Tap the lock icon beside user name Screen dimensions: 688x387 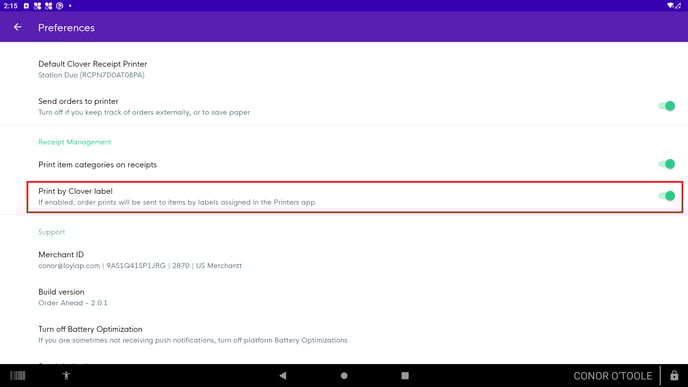[674, 376]
